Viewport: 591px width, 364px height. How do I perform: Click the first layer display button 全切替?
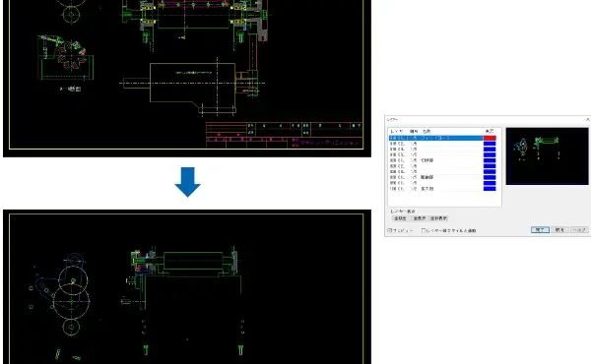(x=400, y=218)
